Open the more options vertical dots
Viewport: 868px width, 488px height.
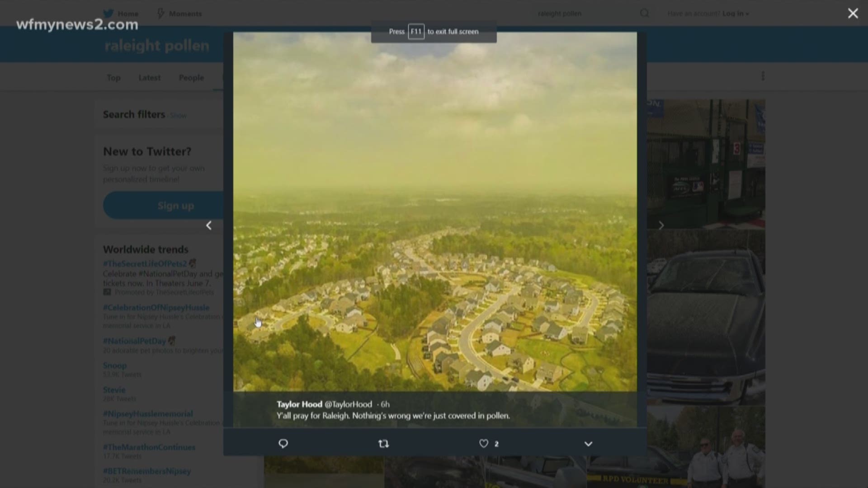point(763,76)
